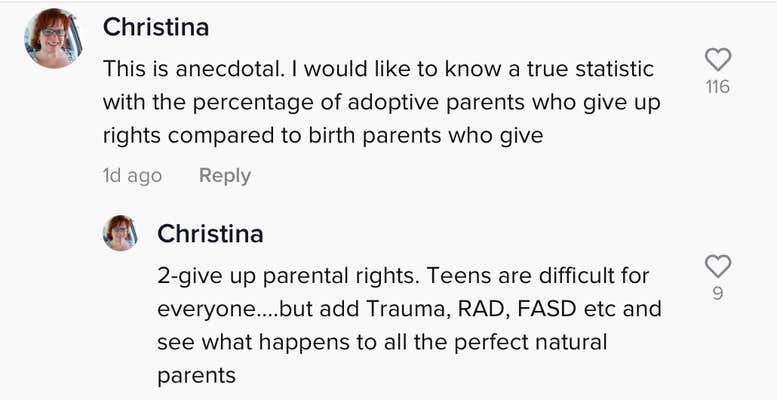Open Christina's profile picture on the top comment
The width and height of the screenshot is (777, 400).
[52, 39]
